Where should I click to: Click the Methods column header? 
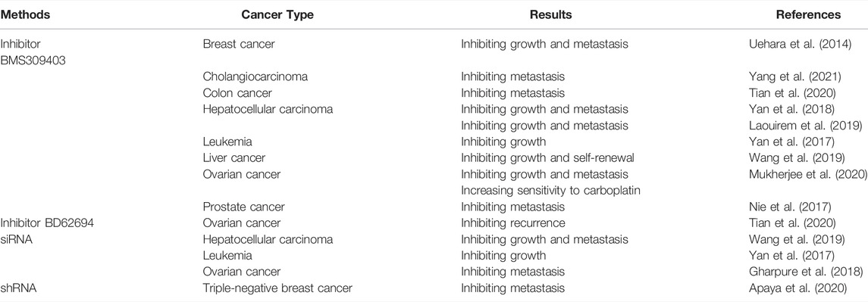26,15
